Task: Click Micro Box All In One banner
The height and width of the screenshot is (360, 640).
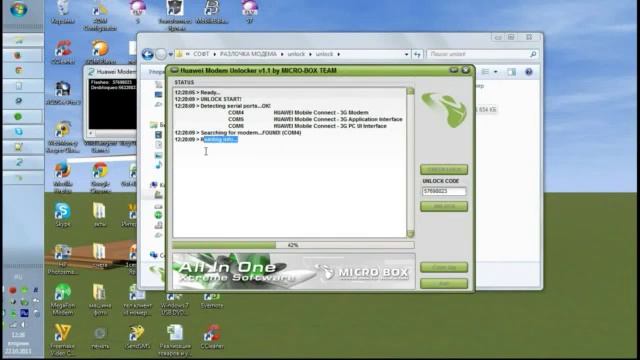Action: pyautogui.click(x=293, y=271)
